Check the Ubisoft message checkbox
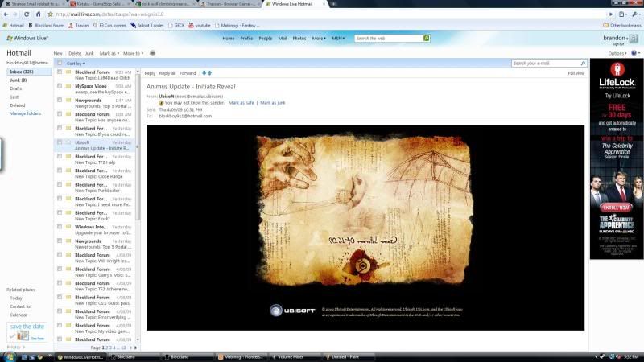Screen dimensions: 644x362 point(60,142)
